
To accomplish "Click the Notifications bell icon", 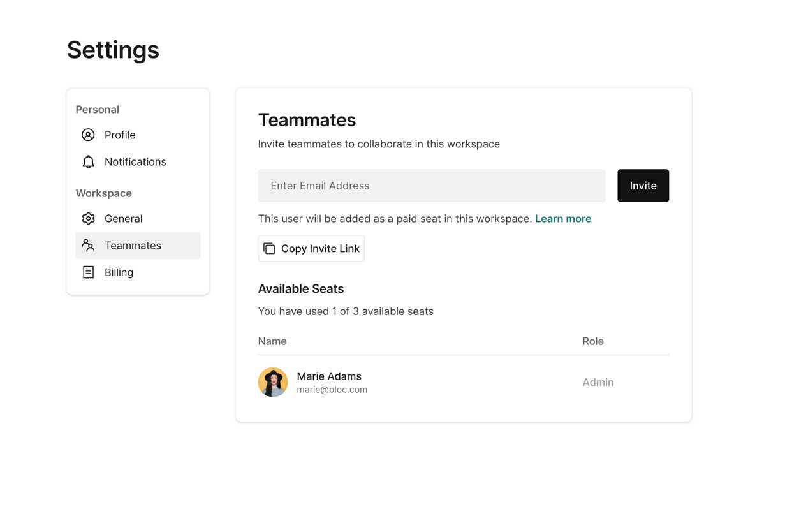I will point(88,162).
